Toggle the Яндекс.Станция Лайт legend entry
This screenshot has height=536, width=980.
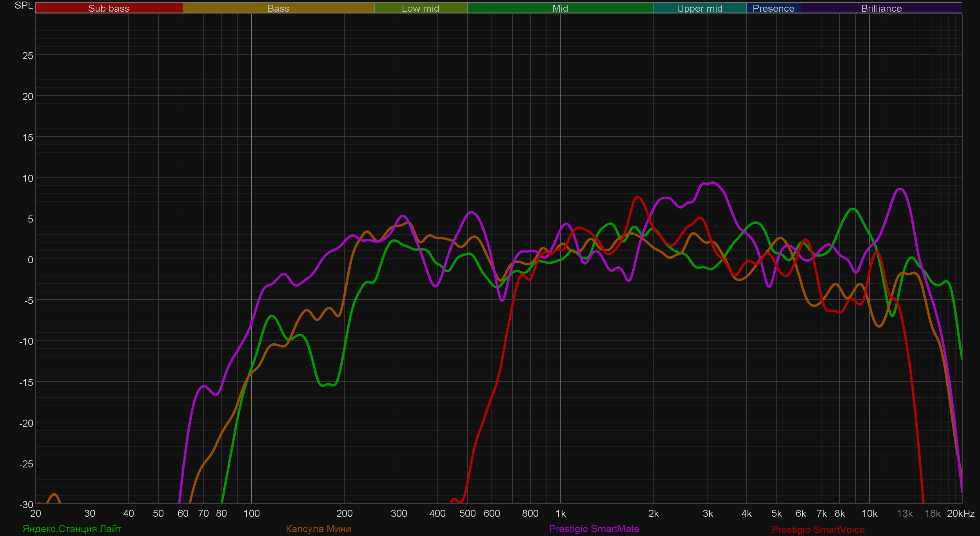tap(72, 529)
